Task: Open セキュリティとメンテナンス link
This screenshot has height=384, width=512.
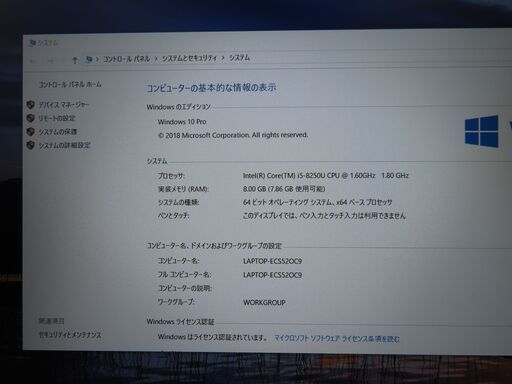Action: point(70,335)
